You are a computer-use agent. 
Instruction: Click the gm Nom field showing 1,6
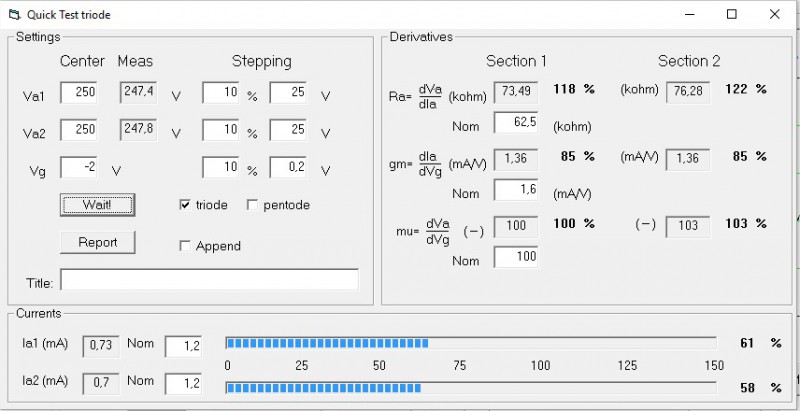[516, 190]
